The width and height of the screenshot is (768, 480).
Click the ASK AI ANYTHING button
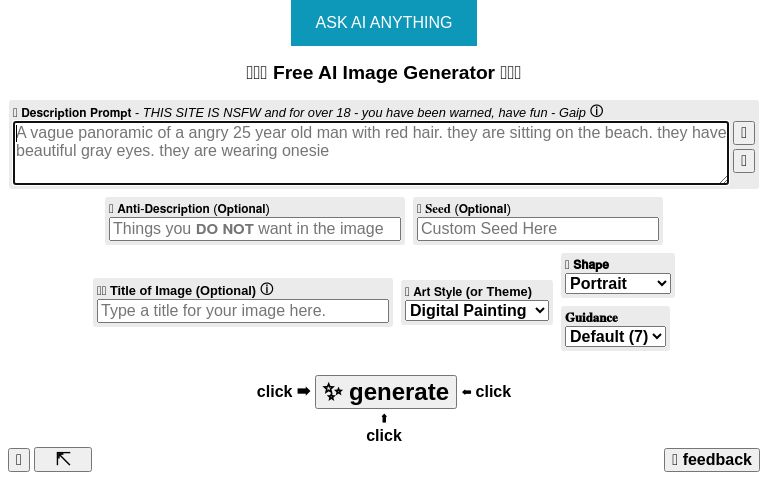384,23
